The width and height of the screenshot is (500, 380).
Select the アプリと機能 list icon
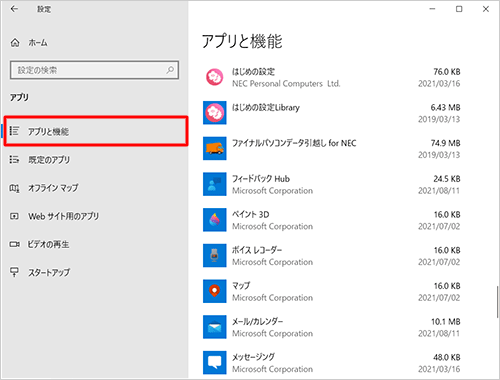[14, 131]
